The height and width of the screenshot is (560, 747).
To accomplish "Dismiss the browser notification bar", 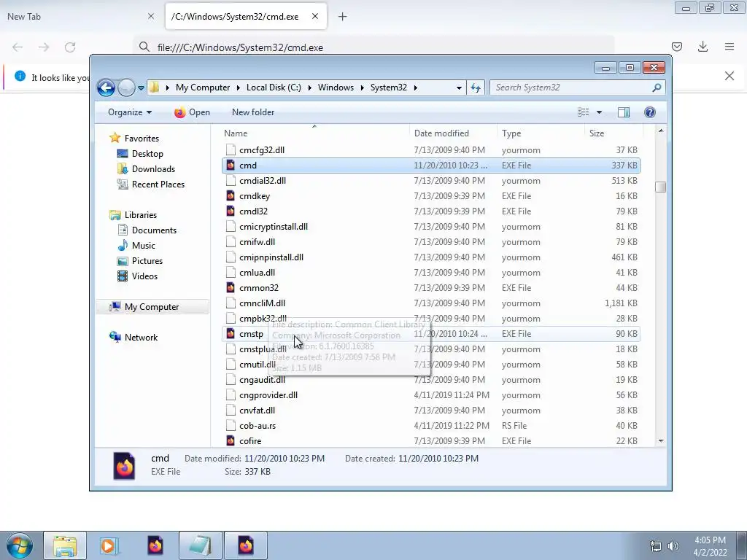I will point(729,76).
